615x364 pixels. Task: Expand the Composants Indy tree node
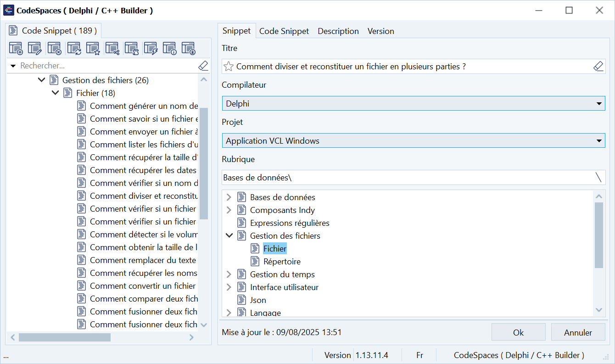[x=229, y=210]
